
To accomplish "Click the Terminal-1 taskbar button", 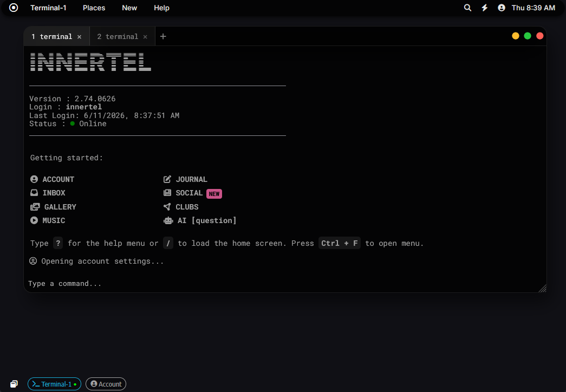I will click(55, 384).
